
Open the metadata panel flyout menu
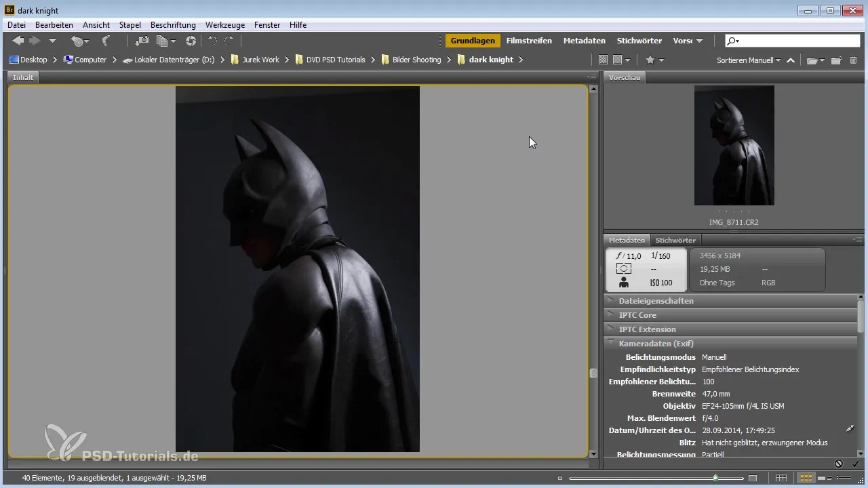coord(858,240)
